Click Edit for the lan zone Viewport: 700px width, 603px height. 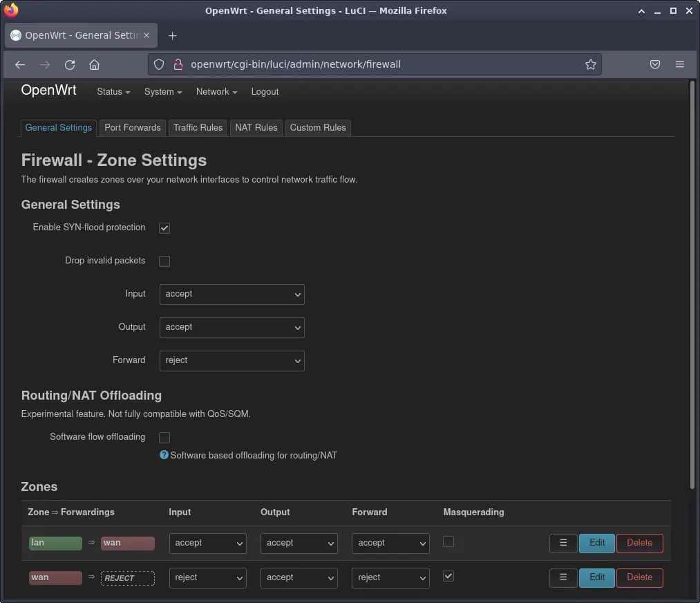(x=597, y=543)
